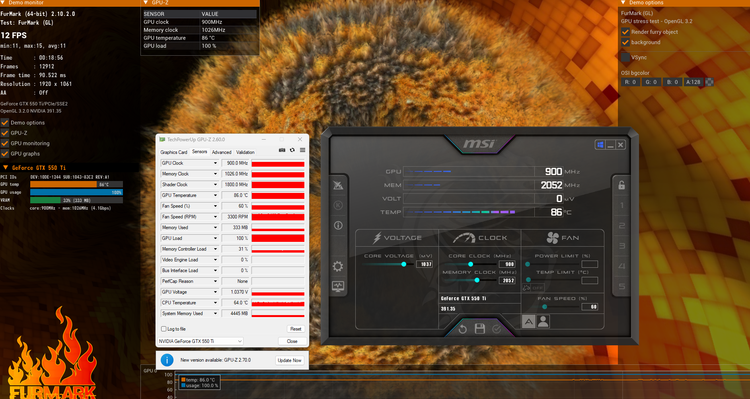Open the Afterburner OC Scanner icon
The height and width of the screenshot is (399, 750).
[x=338, y=185]
